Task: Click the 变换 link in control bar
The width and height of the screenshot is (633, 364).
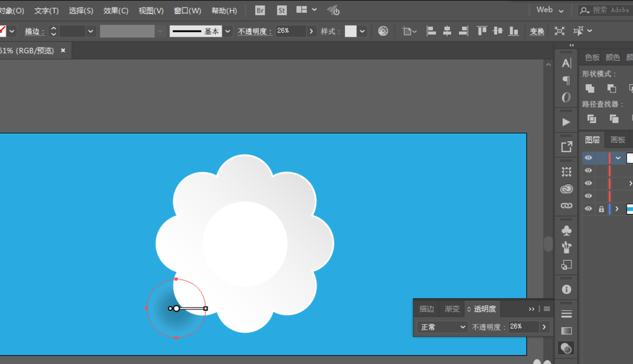Action: (537, 31)
